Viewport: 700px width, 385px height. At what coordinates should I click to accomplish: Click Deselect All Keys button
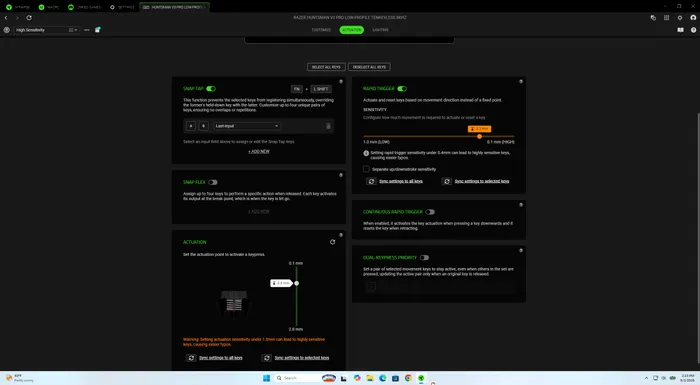coord(369,67)
